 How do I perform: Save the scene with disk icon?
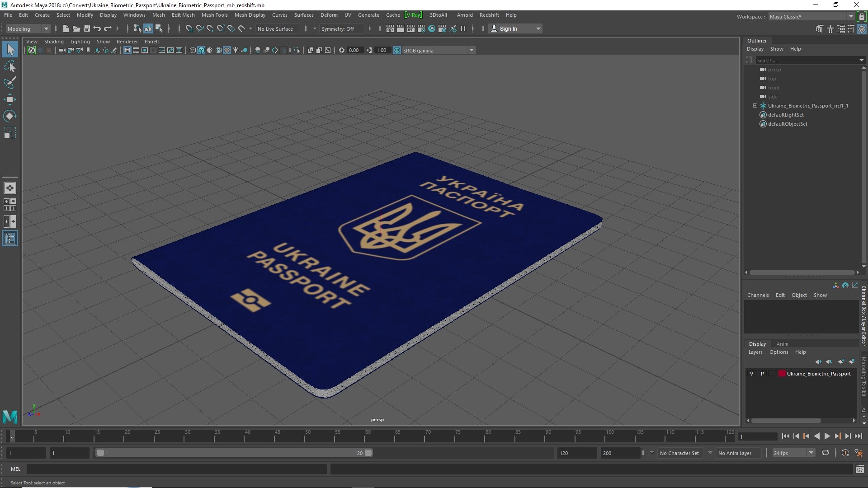(x=87, y=28)
